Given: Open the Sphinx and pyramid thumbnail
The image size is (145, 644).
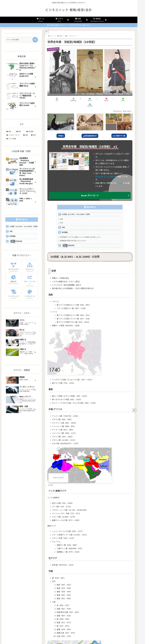Looking at the screenshot, I should [90, 122].
